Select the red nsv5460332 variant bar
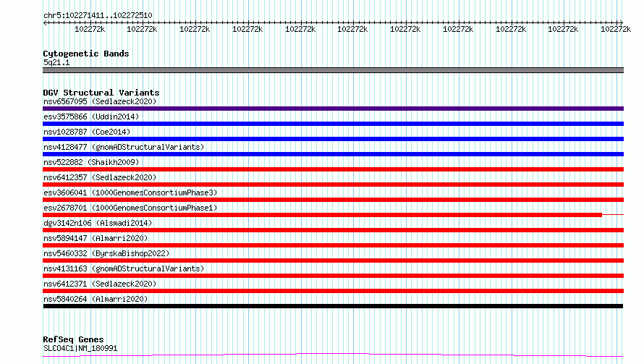The height and width of the screenshot is (364, 644). coord(333,261)
